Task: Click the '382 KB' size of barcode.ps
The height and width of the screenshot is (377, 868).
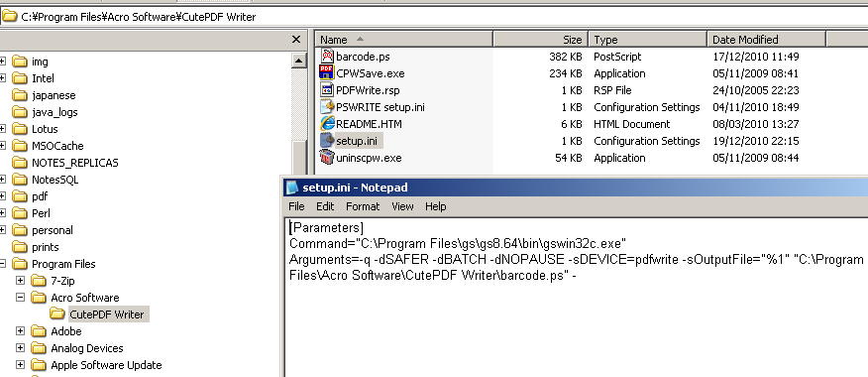Action: click(x=565, y=57)
